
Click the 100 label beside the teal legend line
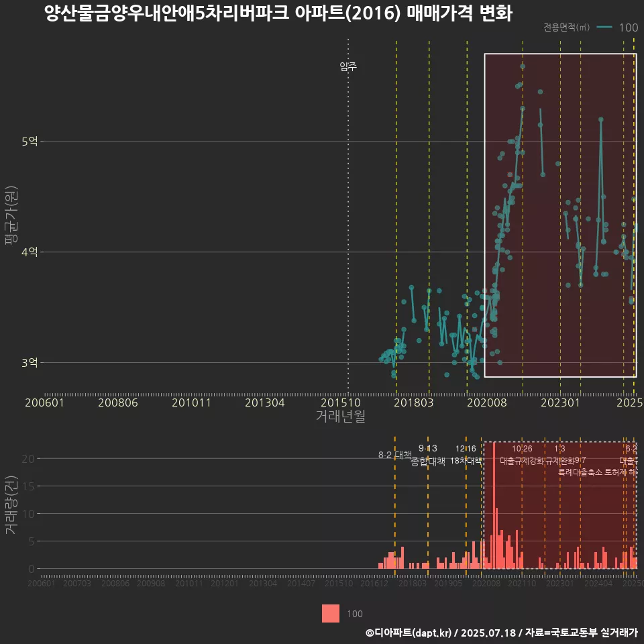(x=629, y=28)
